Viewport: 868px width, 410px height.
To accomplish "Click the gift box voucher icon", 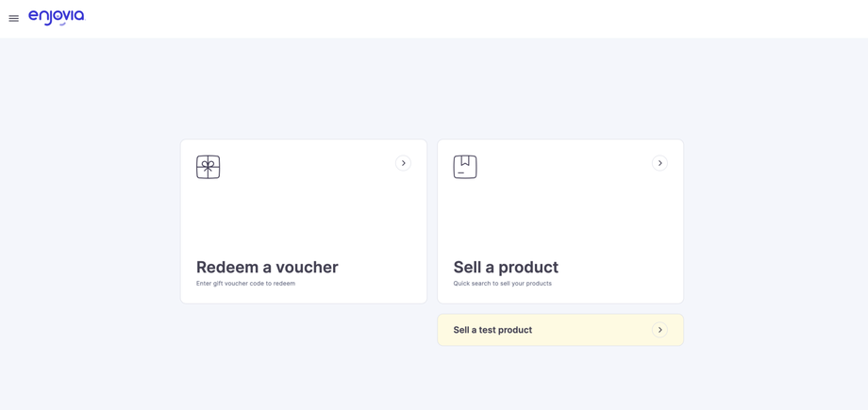I will [x=208, y=167].
